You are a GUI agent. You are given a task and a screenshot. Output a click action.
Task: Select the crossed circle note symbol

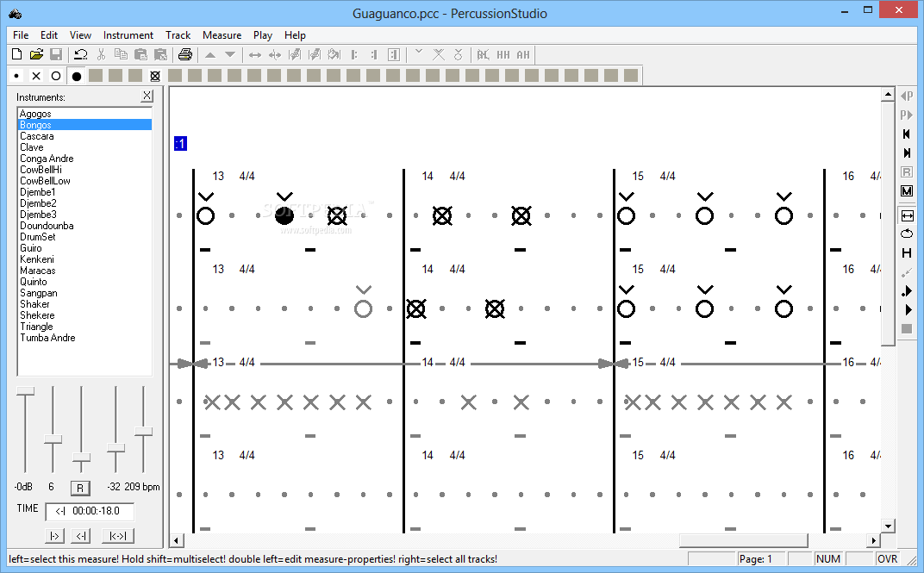pyautogui.click(x=155, y=76)
